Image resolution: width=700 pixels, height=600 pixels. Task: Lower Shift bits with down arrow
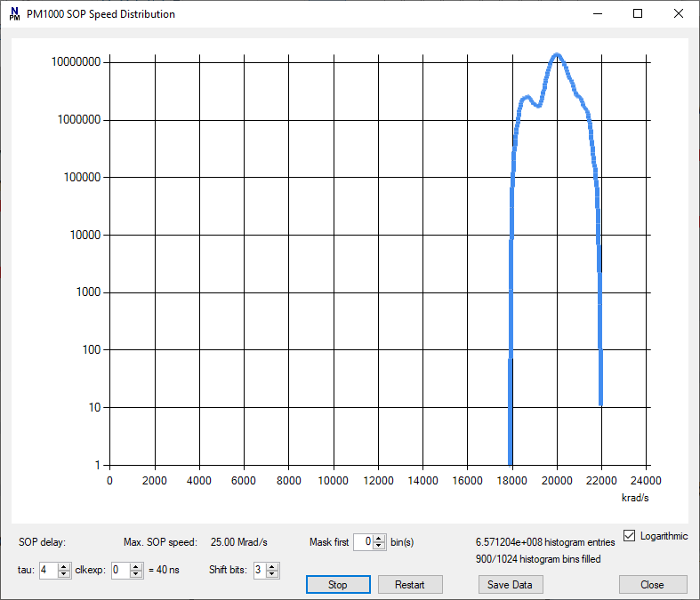(x=274, y=574)
